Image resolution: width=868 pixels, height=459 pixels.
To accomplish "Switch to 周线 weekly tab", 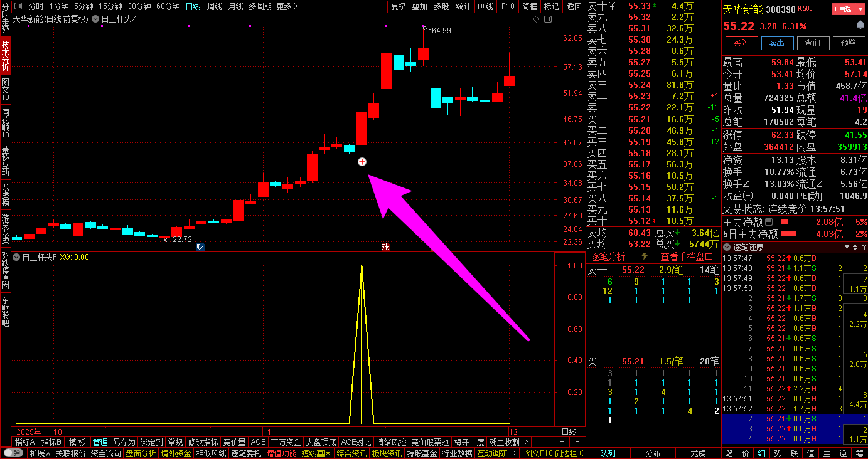I will (215, 6).
